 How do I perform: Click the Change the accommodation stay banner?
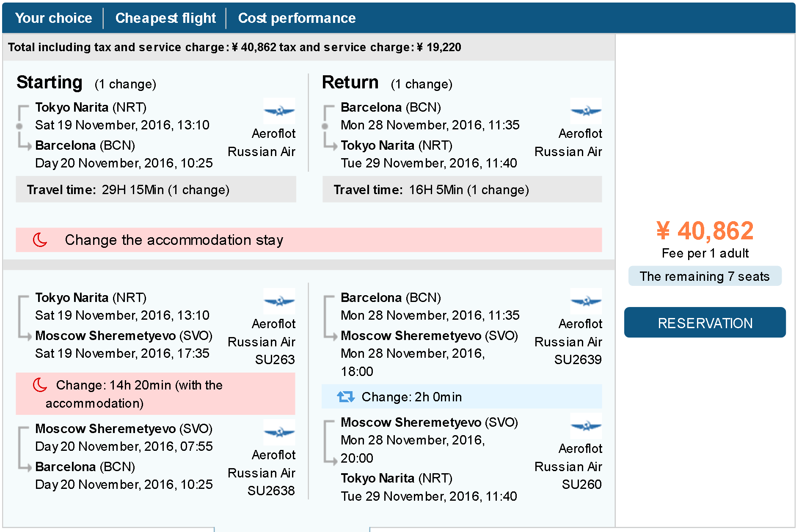coord(309,240)
